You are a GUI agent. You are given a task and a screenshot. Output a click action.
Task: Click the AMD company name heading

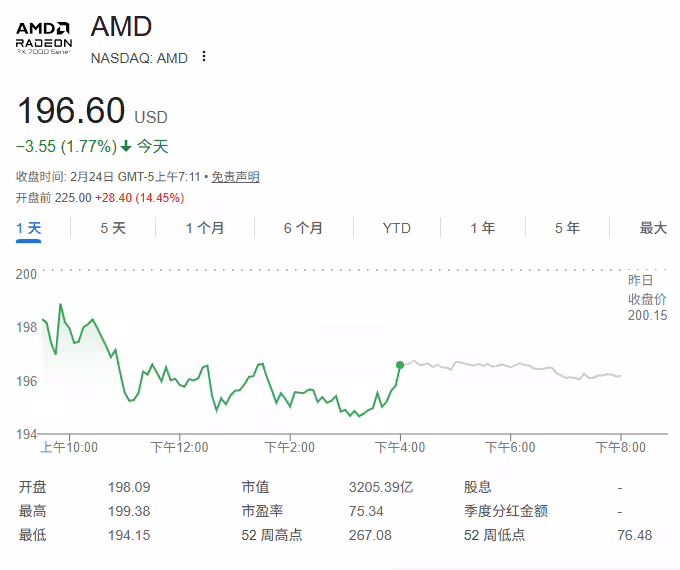click(121, 26)
